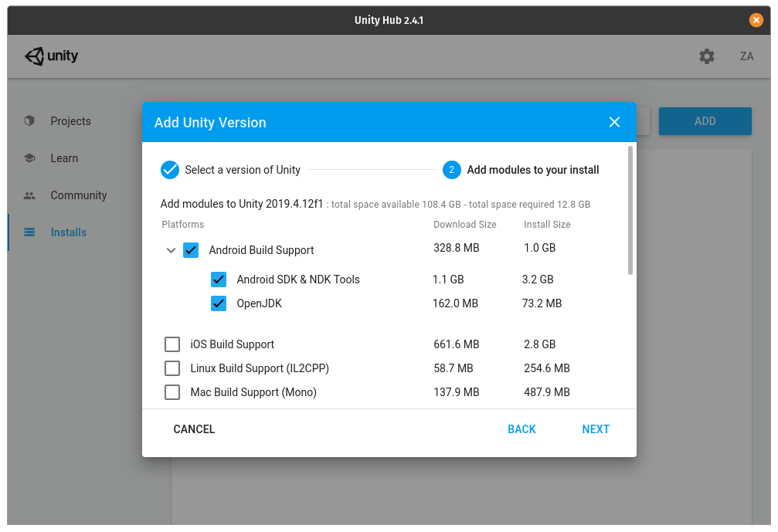Click the Install Size column header
This screenshot has width=778, height=532.
click(x=547, y=224)
